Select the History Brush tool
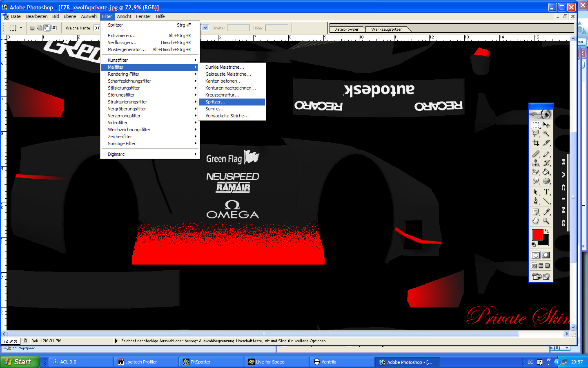The width and height of the screenshot is (588, 368). pos(546,163)
